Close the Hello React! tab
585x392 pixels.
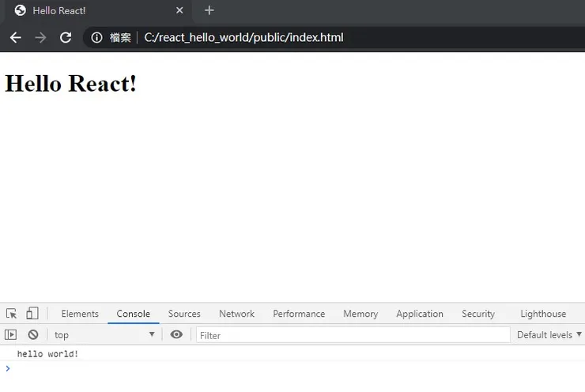[x=179, y=10]
